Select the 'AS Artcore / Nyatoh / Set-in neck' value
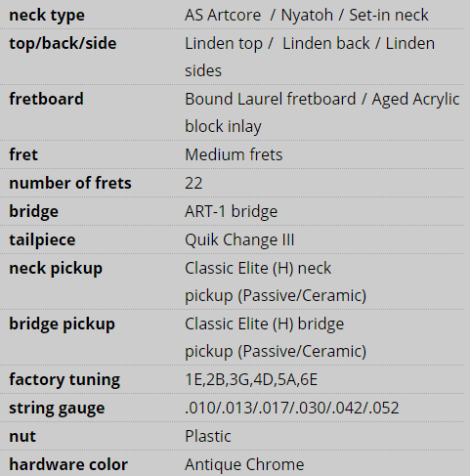This screenshot has width=470, height=476. click(x=307, y=15)
